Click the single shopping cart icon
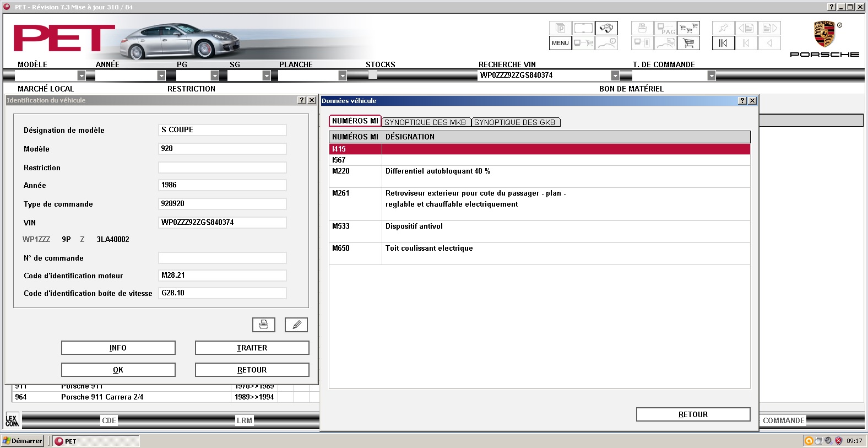This screenshot has height=448, width=868. coord(688,43)
